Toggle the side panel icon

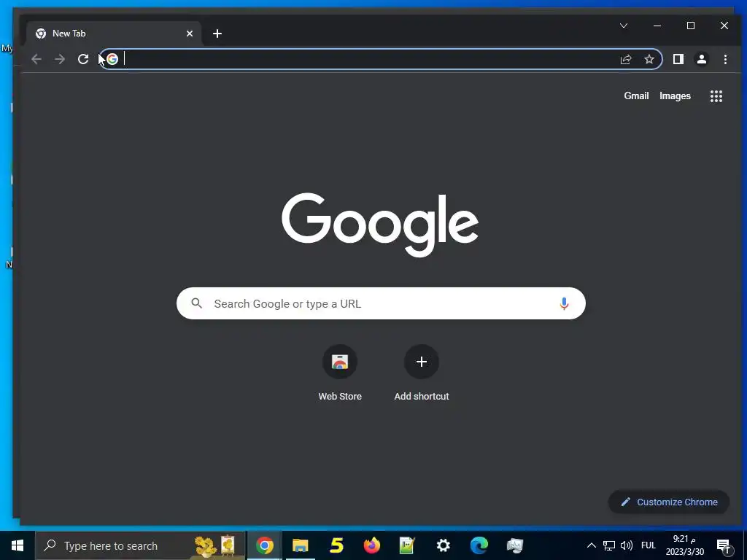point(678,59)
